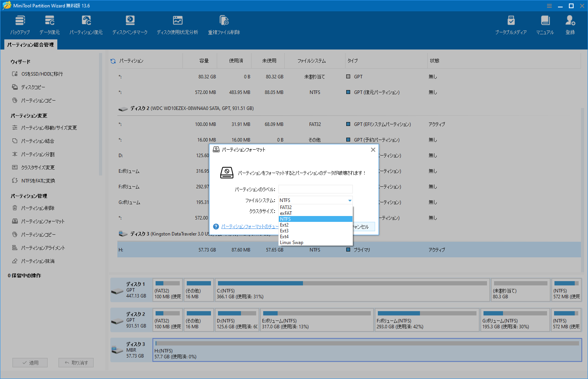Open the マニュアル help icon
588x379 pixels.
point(545,24)
